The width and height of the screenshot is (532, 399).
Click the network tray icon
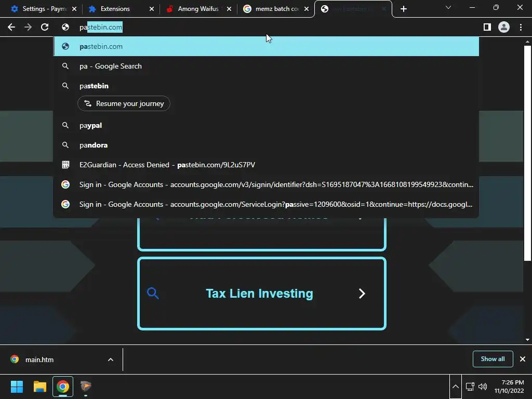click(470, 387)
